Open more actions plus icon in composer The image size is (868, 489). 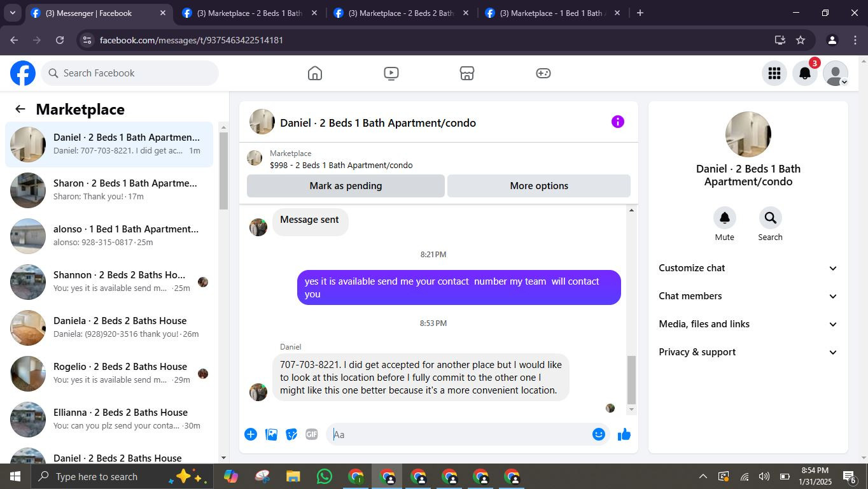(x=251, y=434)
